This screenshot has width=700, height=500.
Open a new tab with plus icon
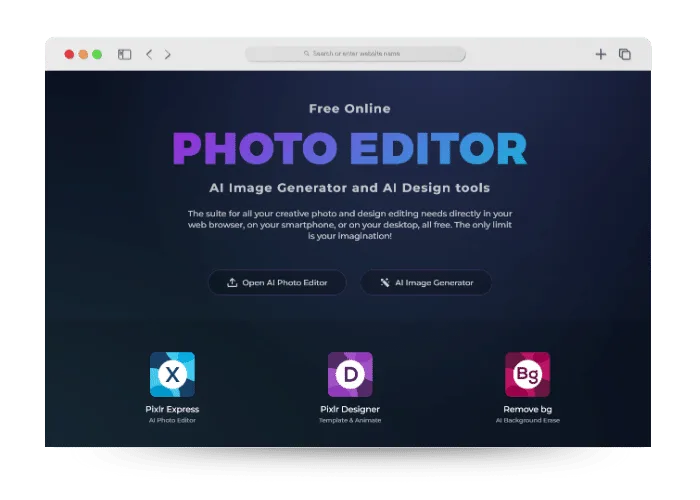(x=601, y=54)
